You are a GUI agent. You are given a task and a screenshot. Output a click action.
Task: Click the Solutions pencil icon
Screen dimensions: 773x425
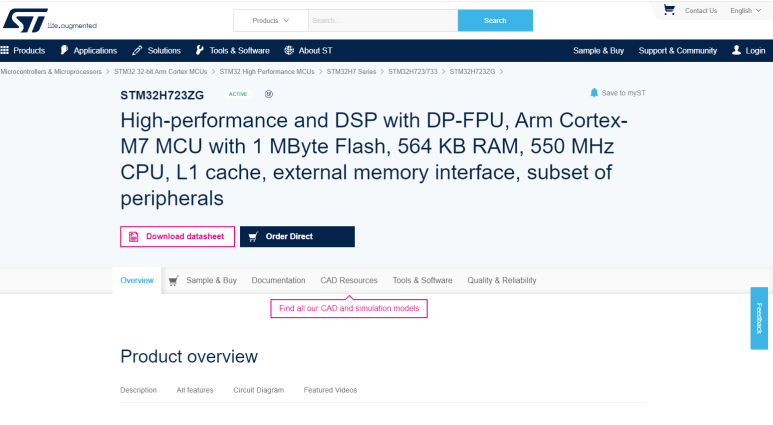point(137,50)
